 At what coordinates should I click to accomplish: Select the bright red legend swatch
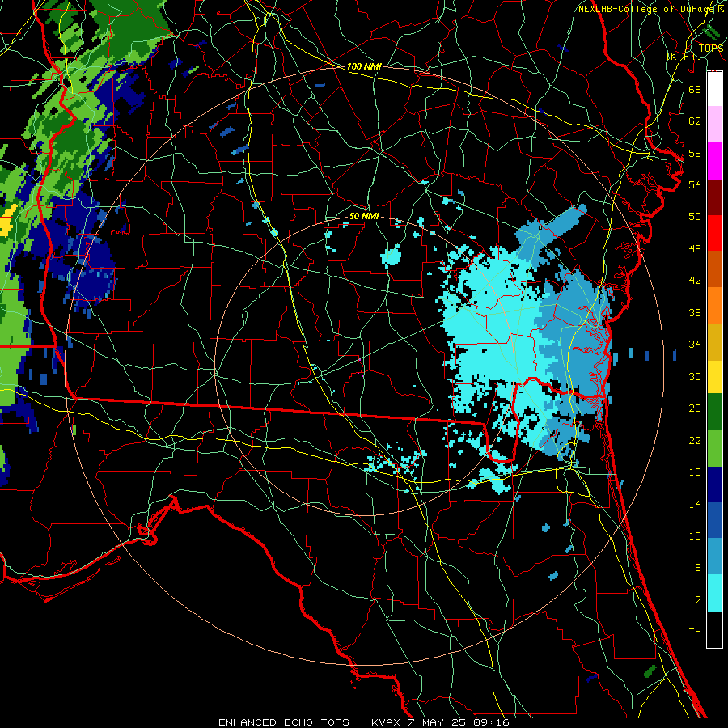click(714, 233)
